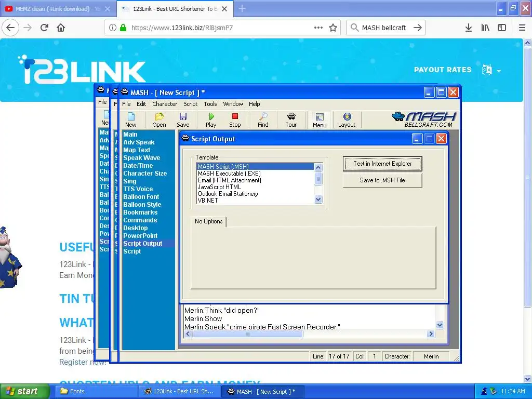Select Main in the MASH sidebar

coord(130,135)
